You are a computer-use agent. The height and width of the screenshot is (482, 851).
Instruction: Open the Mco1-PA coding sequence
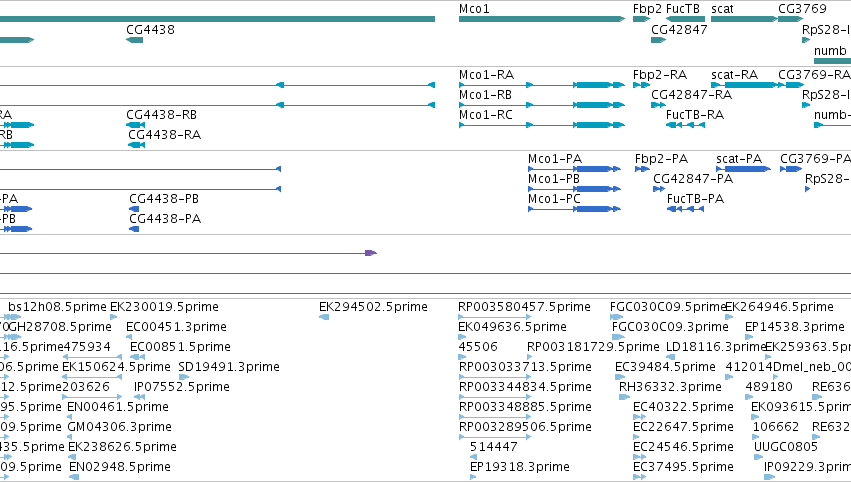point(574,169)
